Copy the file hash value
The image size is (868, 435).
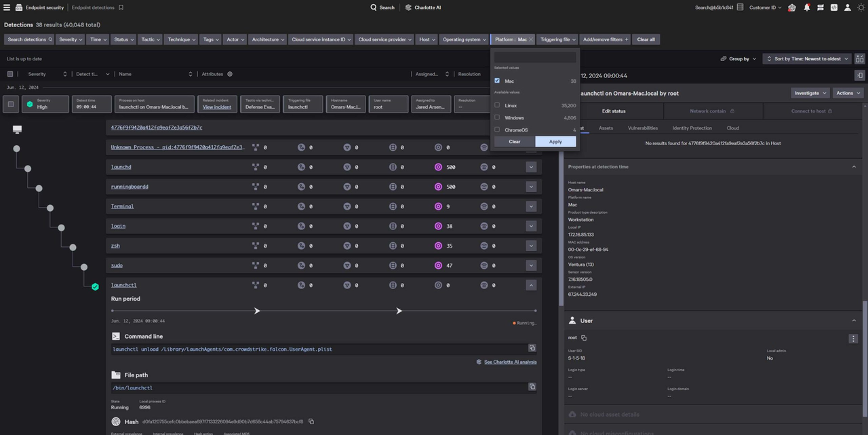(311, 421)
